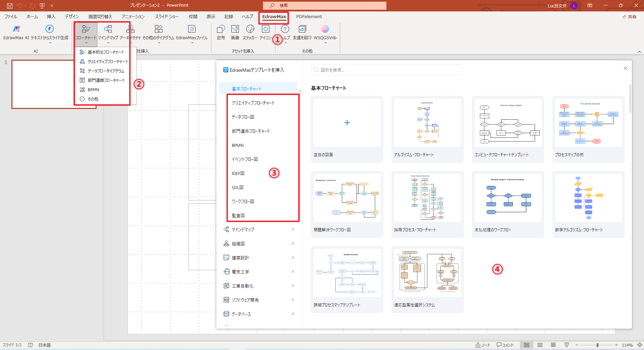Undo the last action in title bar
Image resolution: width=644 pixels, height=350 pixels.
pyautogui.click(x=19, y=6)
